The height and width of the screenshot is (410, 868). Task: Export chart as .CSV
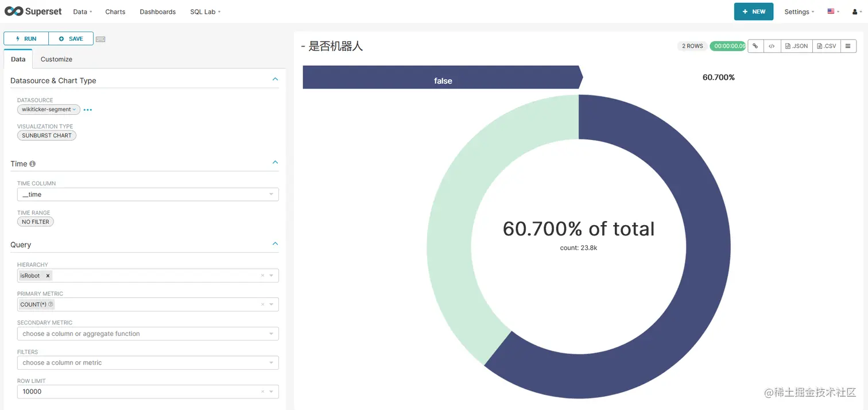tap(827, 46)
